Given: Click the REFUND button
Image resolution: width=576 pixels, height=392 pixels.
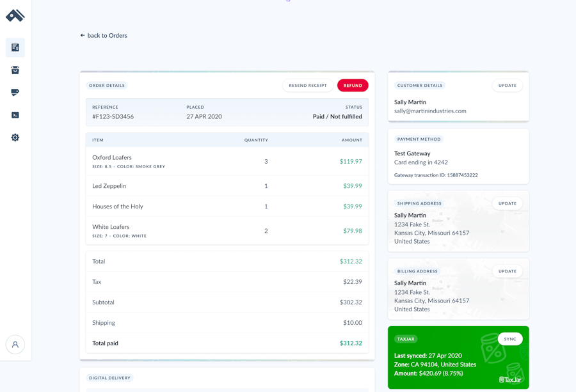Looking at the screenshot, I should point(353,85).
